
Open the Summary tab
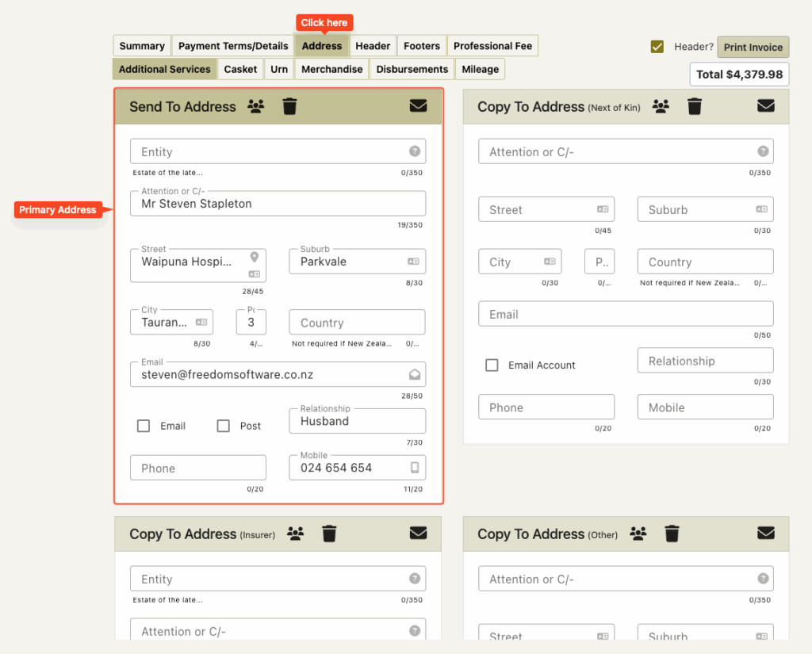142,45
